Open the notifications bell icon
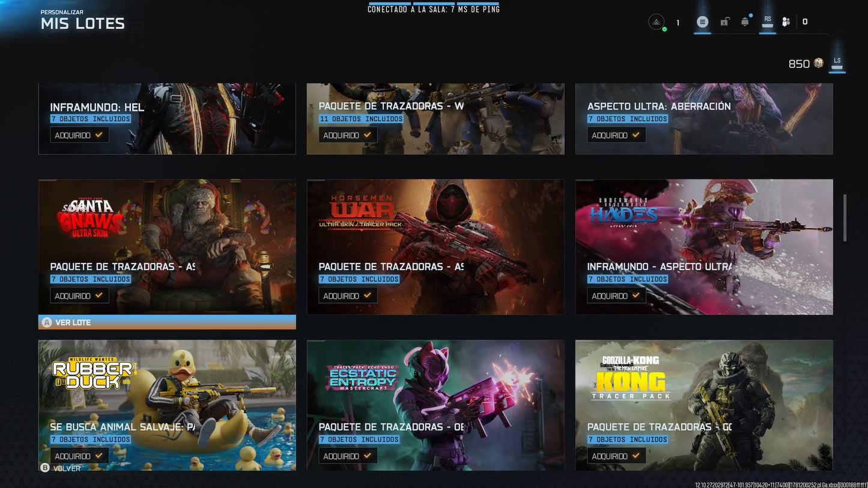868x488 pixels. 745,22
